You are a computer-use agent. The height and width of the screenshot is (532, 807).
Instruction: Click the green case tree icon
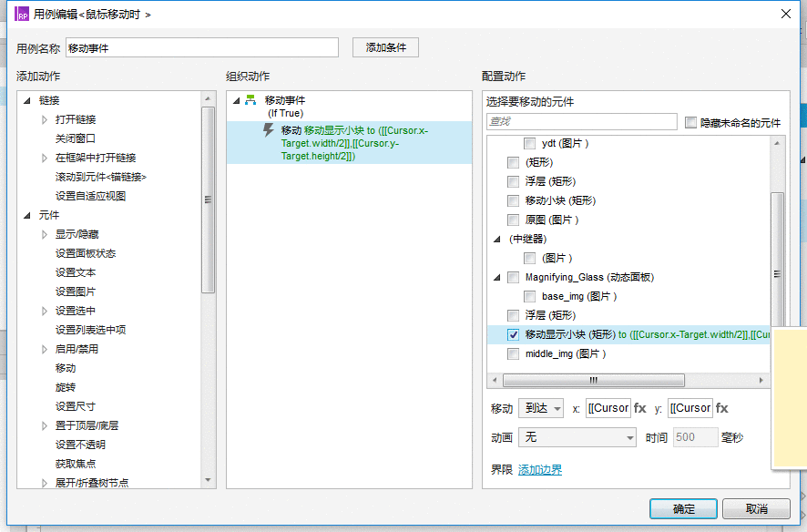250,100
